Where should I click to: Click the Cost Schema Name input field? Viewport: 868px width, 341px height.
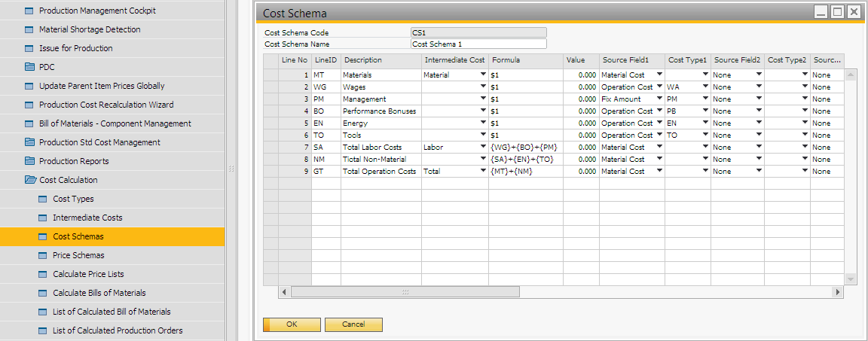tap(478, 44)
